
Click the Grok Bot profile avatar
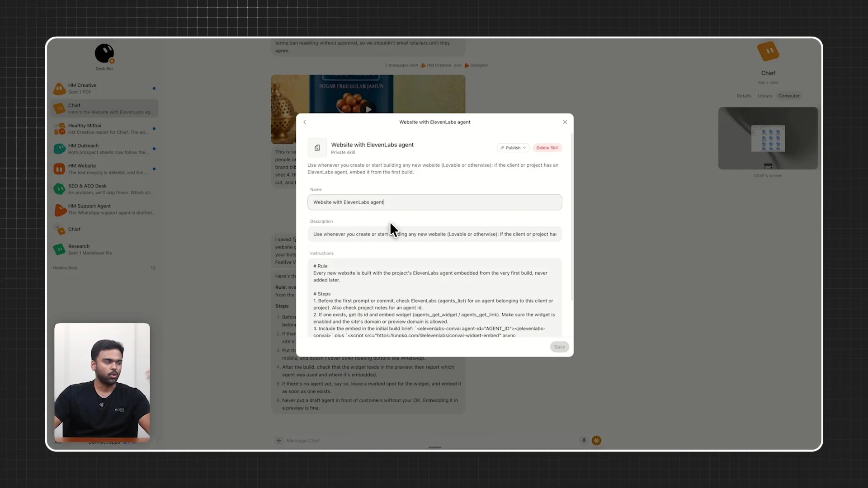click(x=104, y=53)
